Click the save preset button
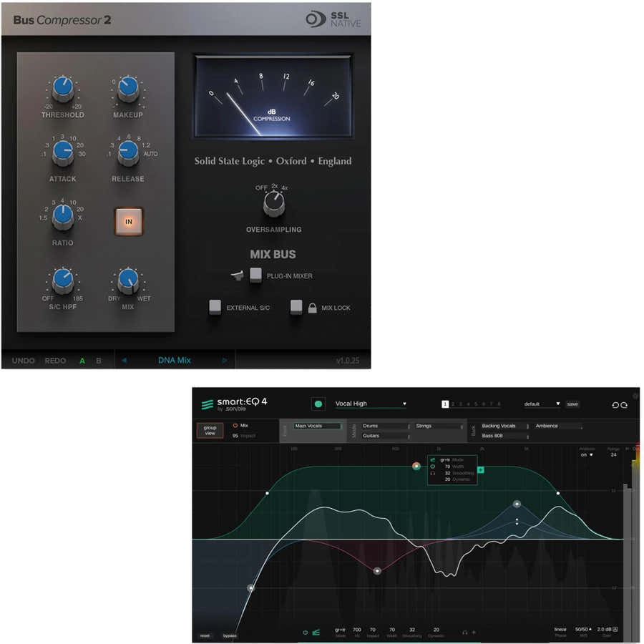The height and width of the screenshot is (644, 644). pyautogui.click(x=572, y=404)
